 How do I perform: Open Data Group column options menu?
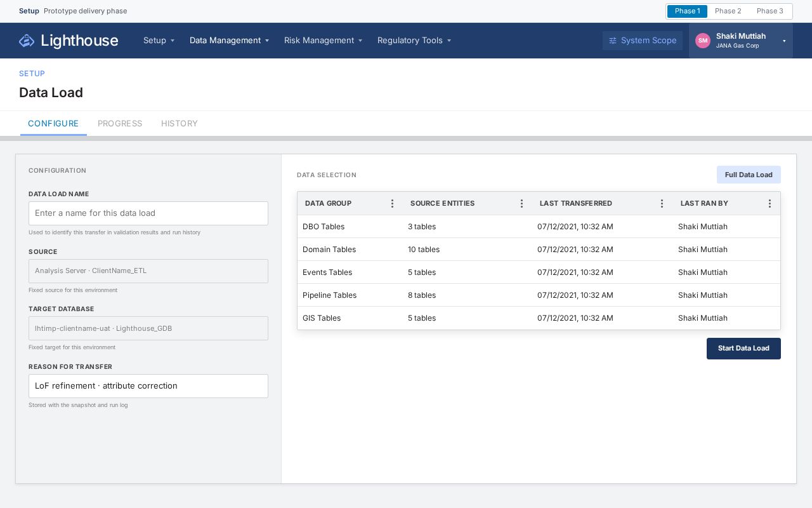tap(392, 203)
